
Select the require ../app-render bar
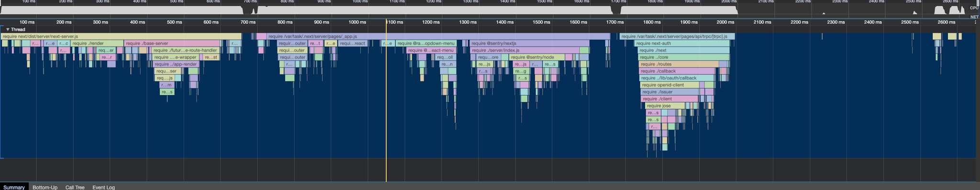tap(176, 64)
